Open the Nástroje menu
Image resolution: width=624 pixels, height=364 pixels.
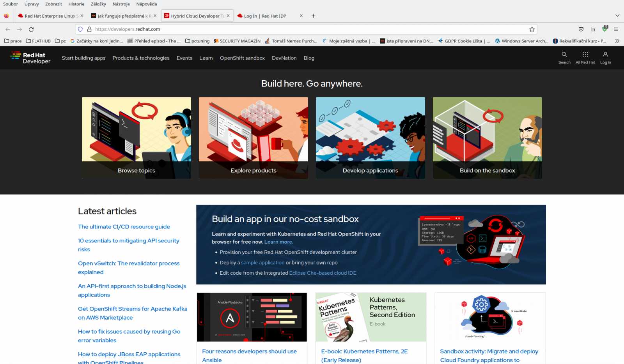coord(121,4)
